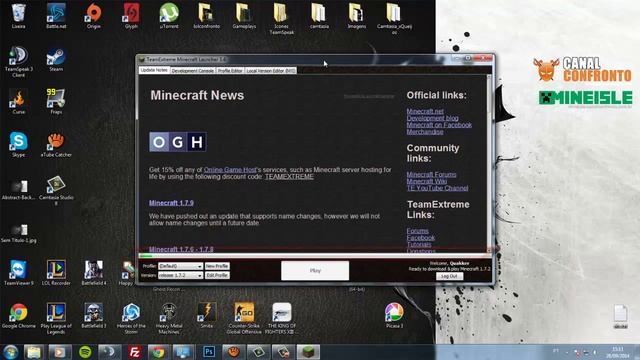Viewport: 640px width, 360px height.
Task: Open LOL Recorder desktop icon
Action: [56, 273]
